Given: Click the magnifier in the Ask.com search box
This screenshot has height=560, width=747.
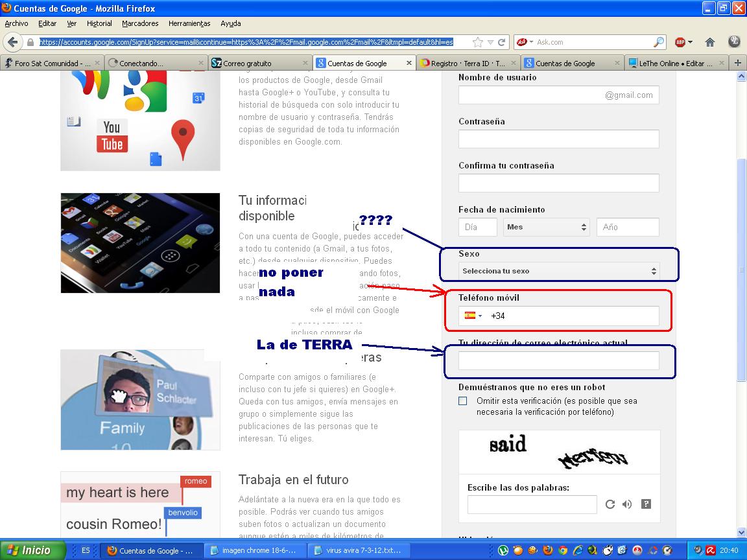Looking at the screenshot, I should tap(658, 42).
